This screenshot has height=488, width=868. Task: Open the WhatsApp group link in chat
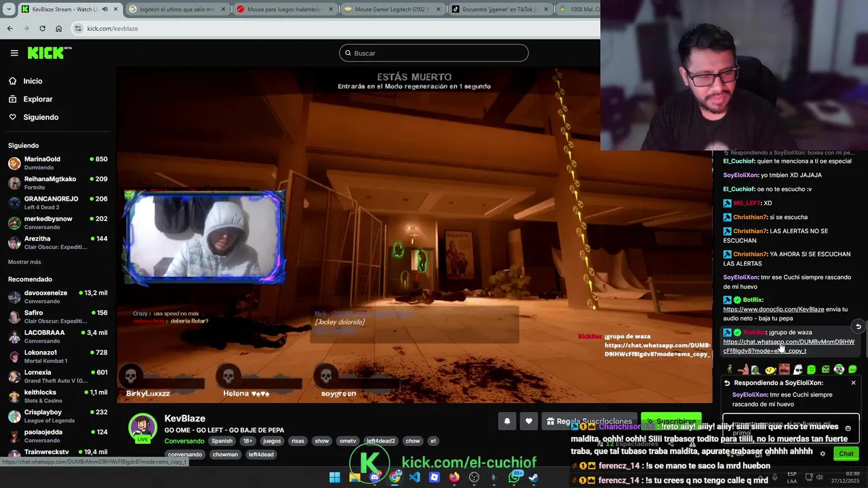(x=789, y=346)
